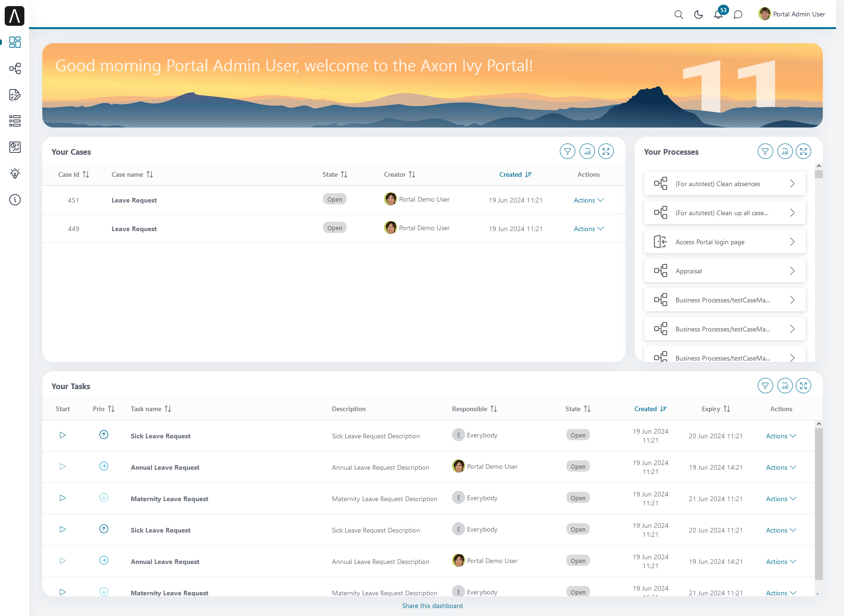This screenshot has width=844, height=616.
Task: Expand Actions dropdown for case 451
Action: pyautogui.click(x=588, y=200)
